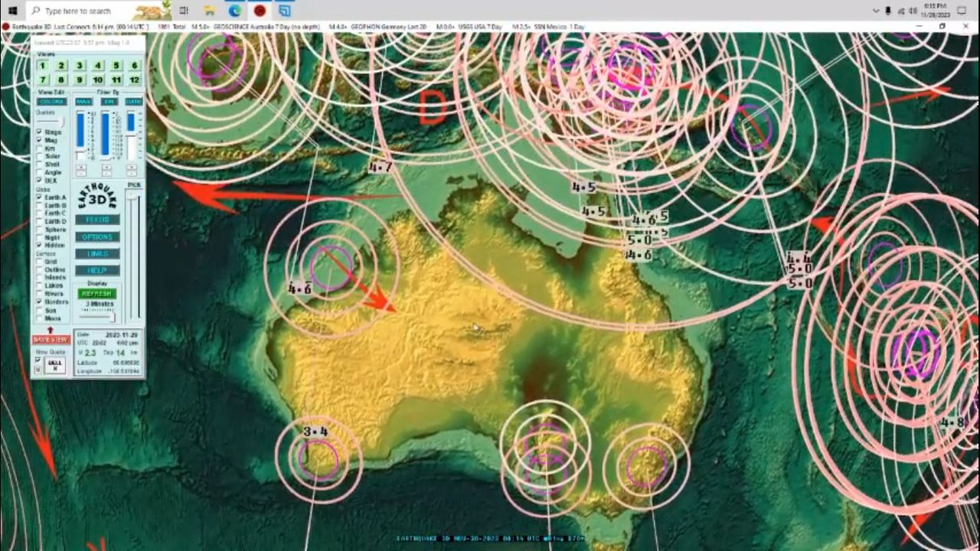980x551 pixels.
Task: Launch Microsoft Edge from taskbar
Action: 235,11
